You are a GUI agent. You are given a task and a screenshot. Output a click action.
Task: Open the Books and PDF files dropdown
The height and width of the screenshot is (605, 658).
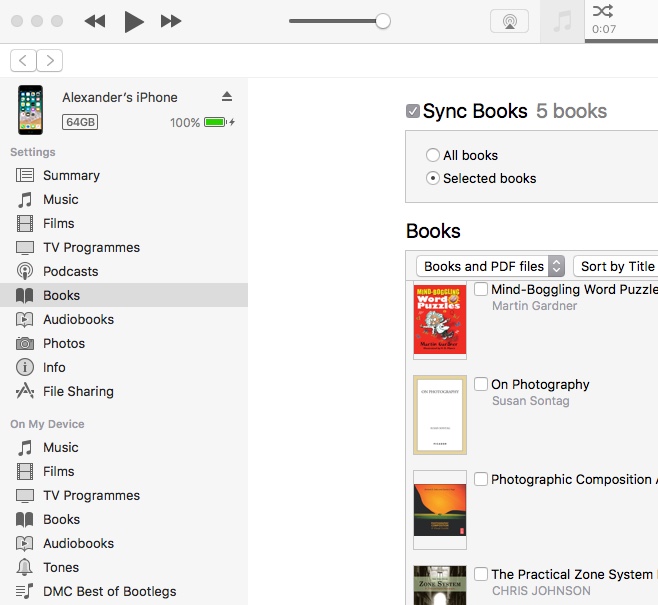point(490,266)
